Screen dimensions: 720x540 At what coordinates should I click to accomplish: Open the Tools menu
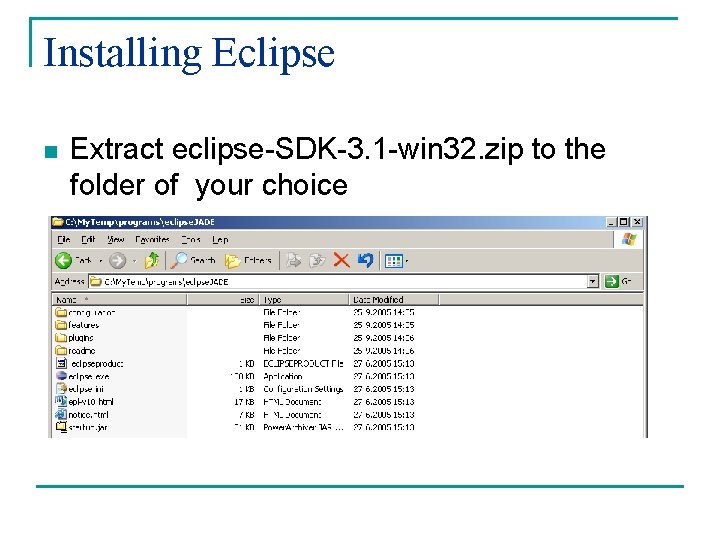pyautogui.click(x=191, y=240)
